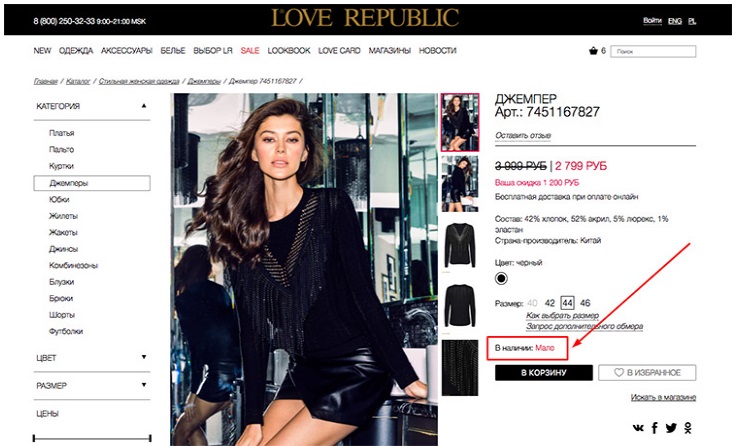Select size 44 option

pyautogui.click(x=568, y=303)
